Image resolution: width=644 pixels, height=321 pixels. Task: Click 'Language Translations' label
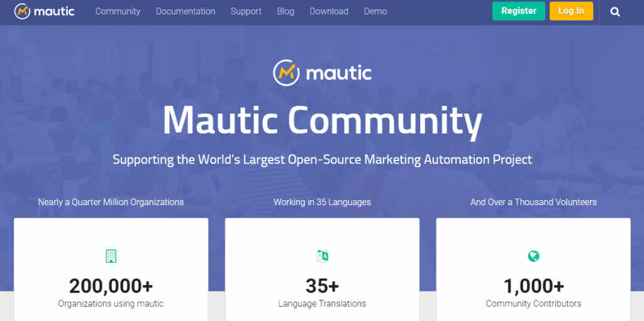pos(323,304)
